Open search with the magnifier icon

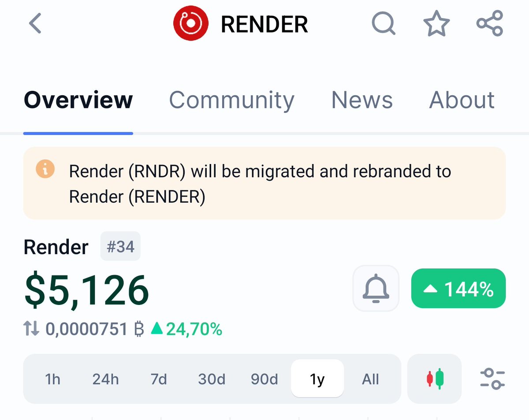[384, 24]
